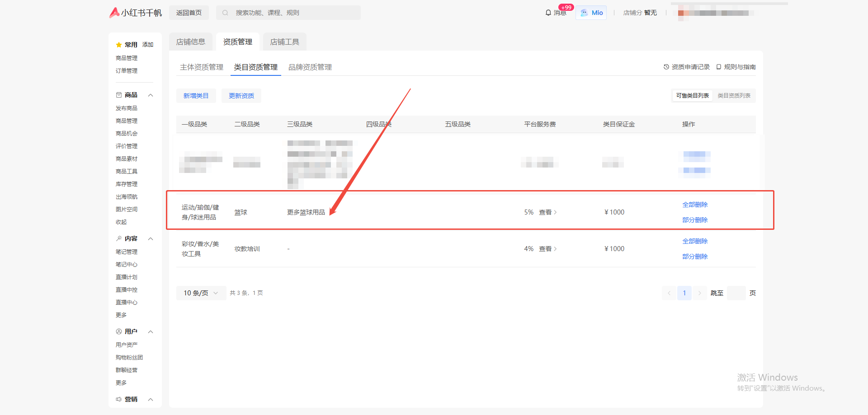Open 出海领航 in sidebar
The height and width of the screenshot is (415, 868).
coord(127,197)
